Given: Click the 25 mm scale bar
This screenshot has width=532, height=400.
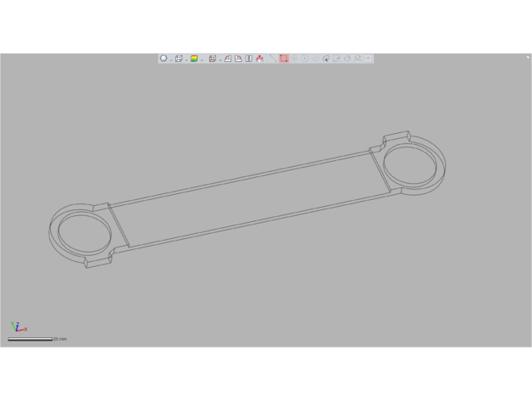Looking at the screenshot, I should coord(30,339).
